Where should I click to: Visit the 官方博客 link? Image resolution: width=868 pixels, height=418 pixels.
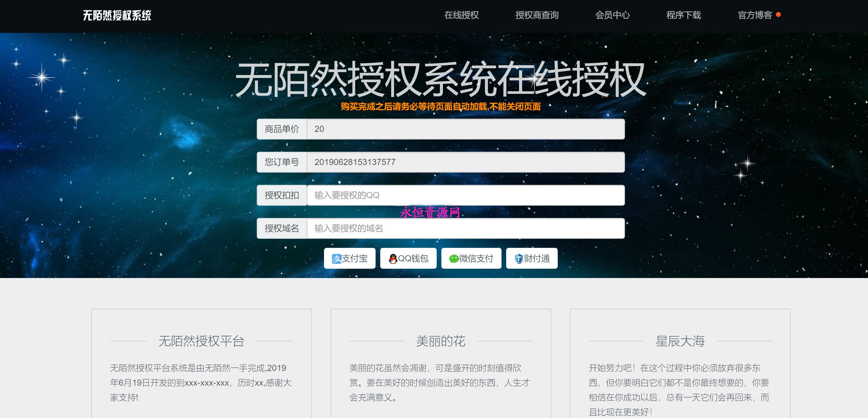(754, 15)
